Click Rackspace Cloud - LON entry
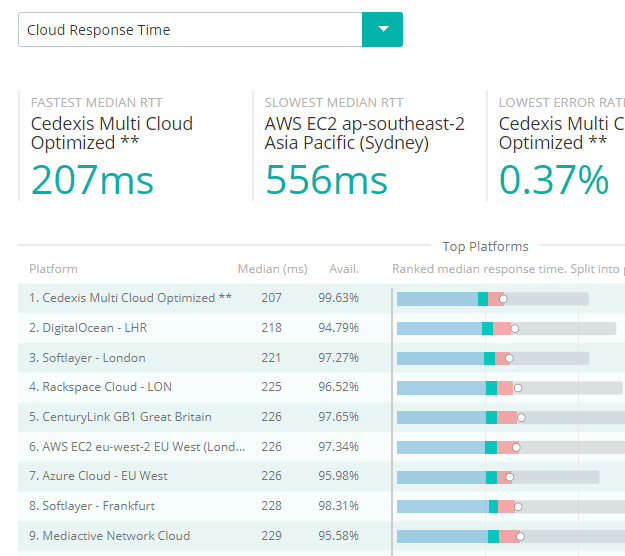Image resolution: width=625 pixels, height=556 pixels. point(100,387)
